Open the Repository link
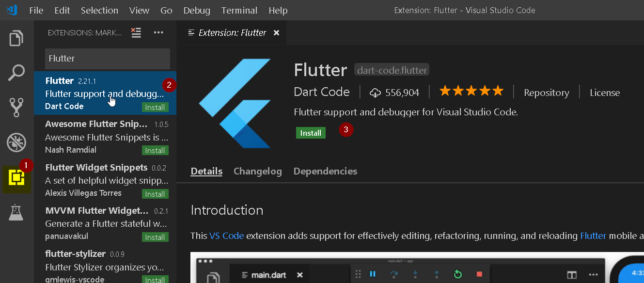The height and width of the screenshot is (283, 644). pos(546,93)
